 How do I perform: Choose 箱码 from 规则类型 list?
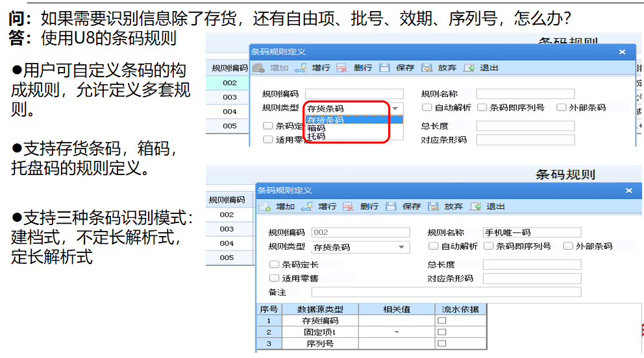coord(354,128)
